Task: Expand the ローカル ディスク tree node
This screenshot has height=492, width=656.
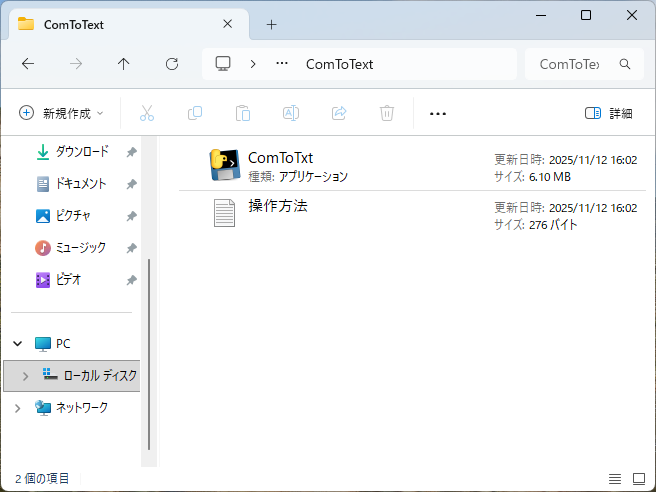Action: 25,376
